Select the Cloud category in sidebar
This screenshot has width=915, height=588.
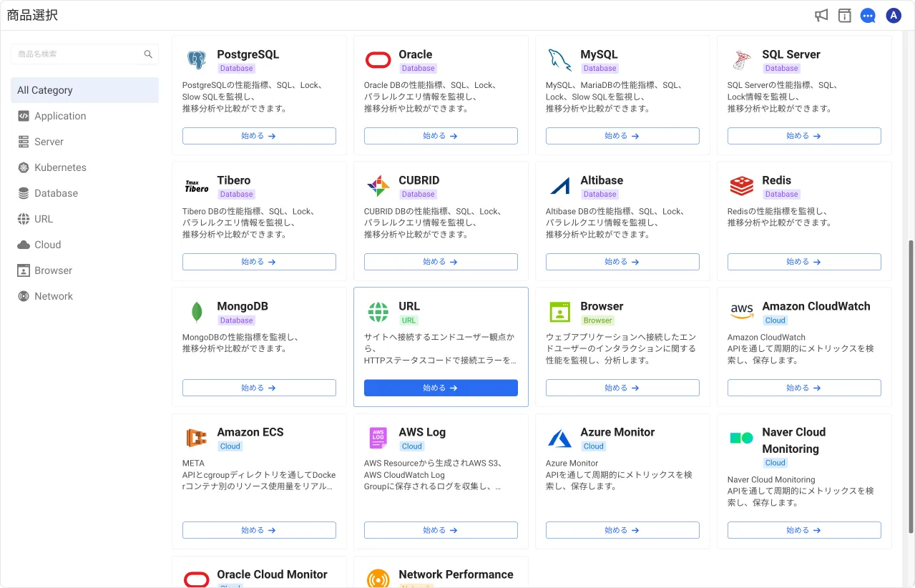pyautogui.click(x=84, y=245)
